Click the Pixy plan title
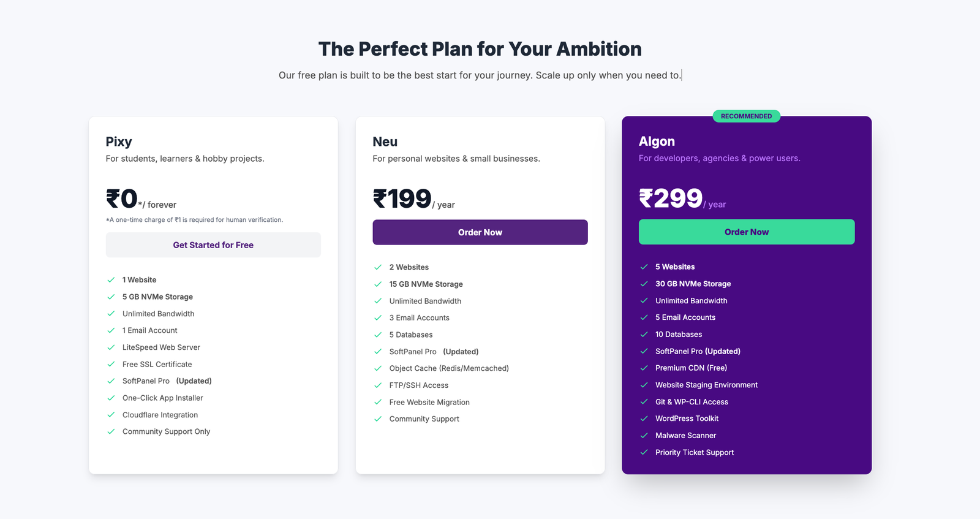This screenshot has width=980, height=519. coord(119,142)
